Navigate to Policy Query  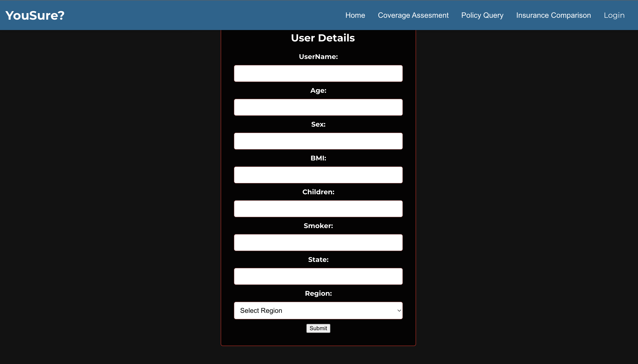(482, 15)
